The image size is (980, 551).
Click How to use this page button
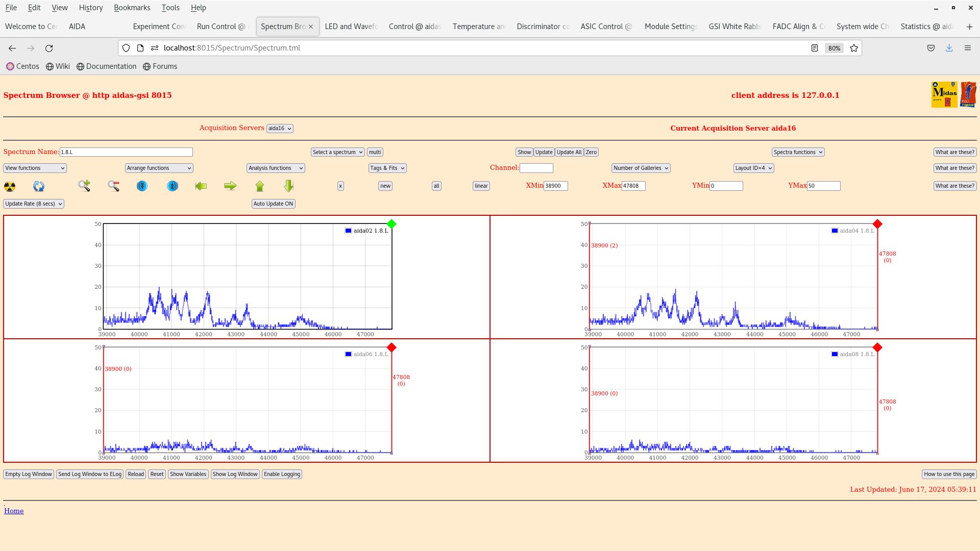(x=949, y=474)
